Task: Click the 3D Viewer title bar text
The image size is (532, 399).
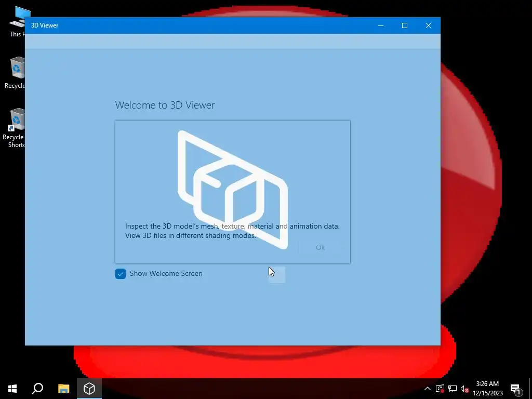Action: pos(45,25)
